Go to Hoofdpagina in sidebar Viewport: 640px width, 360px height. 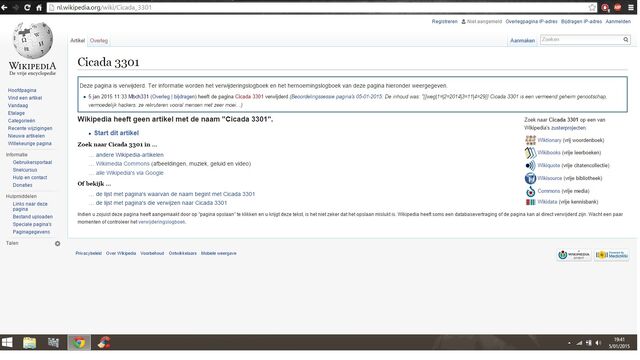point(22,90)
